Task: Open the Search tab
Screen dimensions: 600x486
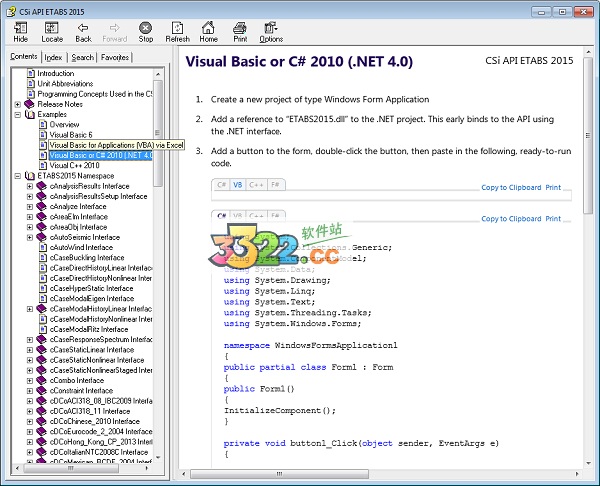Action: (x=83, y=57)
